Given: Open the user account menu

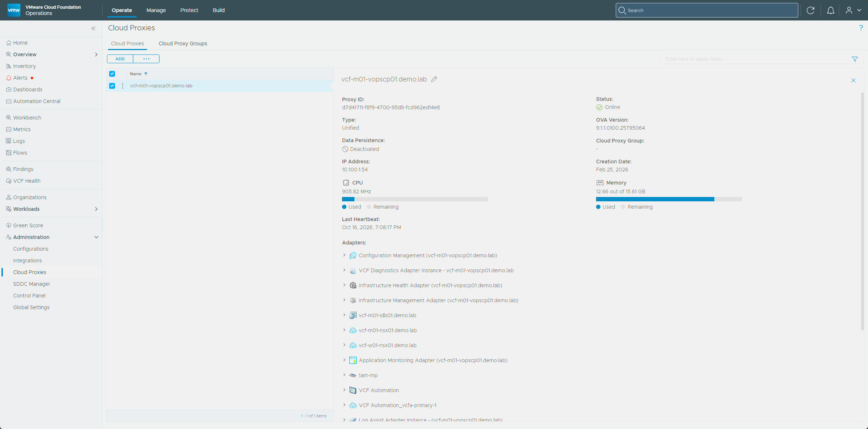Looking at the screenshot, I should coord(853,10).
